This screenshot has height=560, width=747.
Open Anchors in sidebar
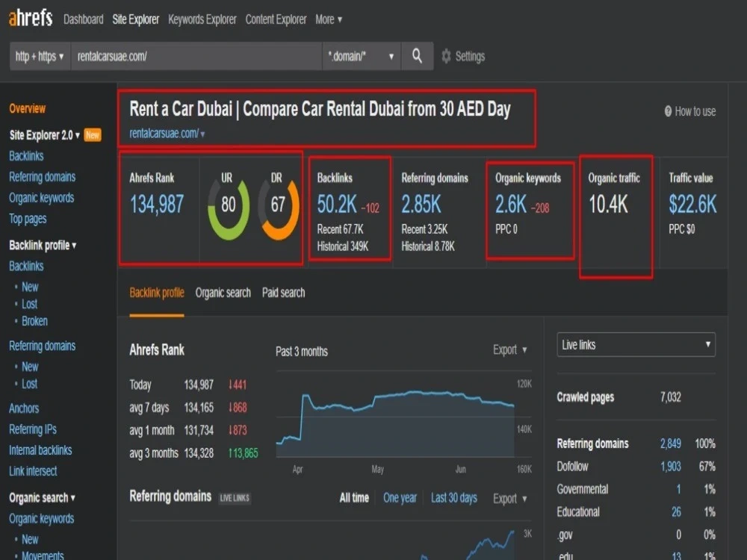point(24,408)
